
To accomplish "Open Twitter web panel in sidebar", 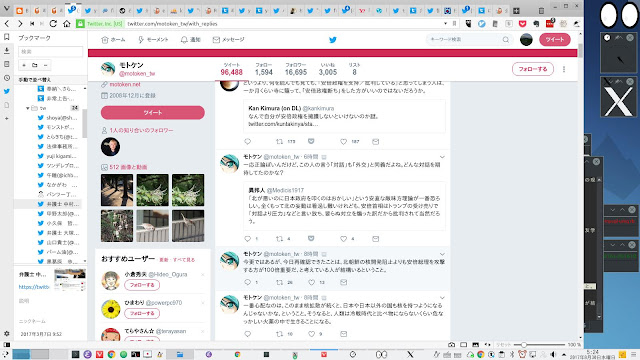I will pyautogui.click(x=7, y=91).
